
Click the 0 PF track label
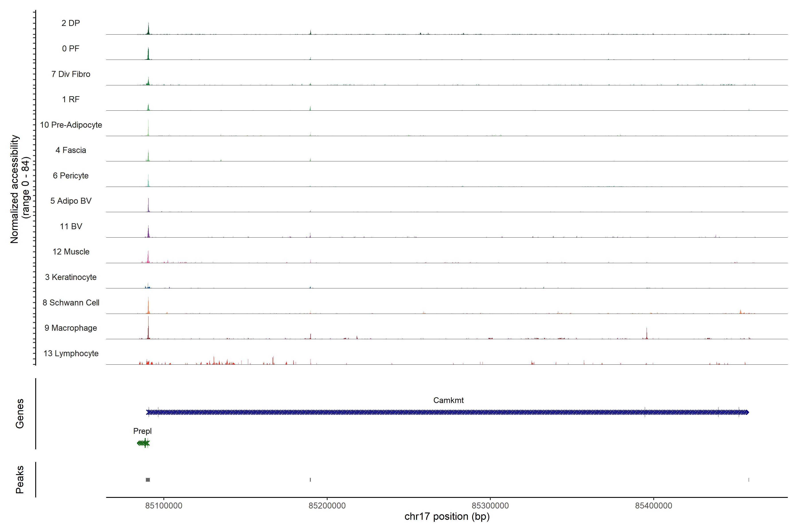pyautogui.click(x=70, y=49)
